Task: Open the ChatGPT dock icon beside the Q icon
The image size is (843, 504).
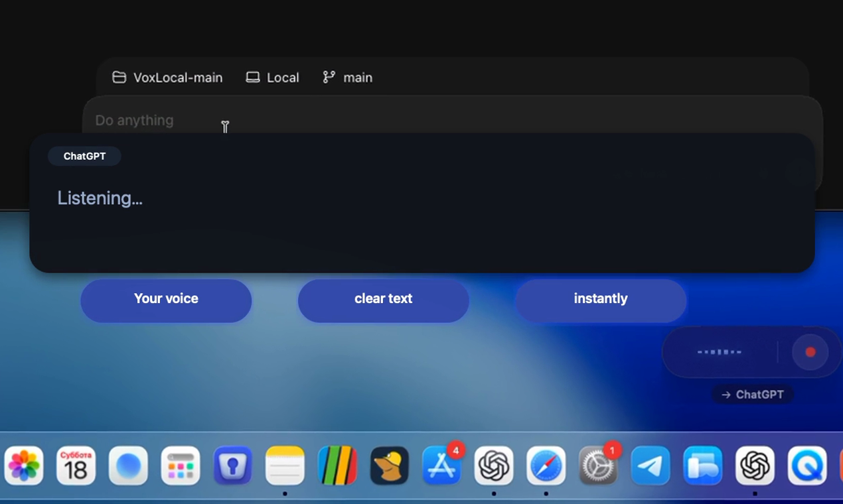Action: click(755, 466)
